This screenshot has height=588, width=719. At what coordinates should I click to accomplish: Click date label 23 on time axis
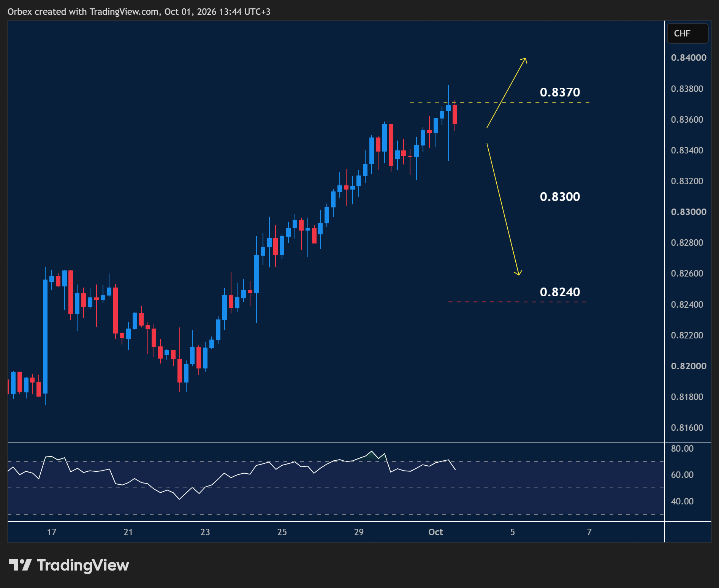[x=205, y=532]
